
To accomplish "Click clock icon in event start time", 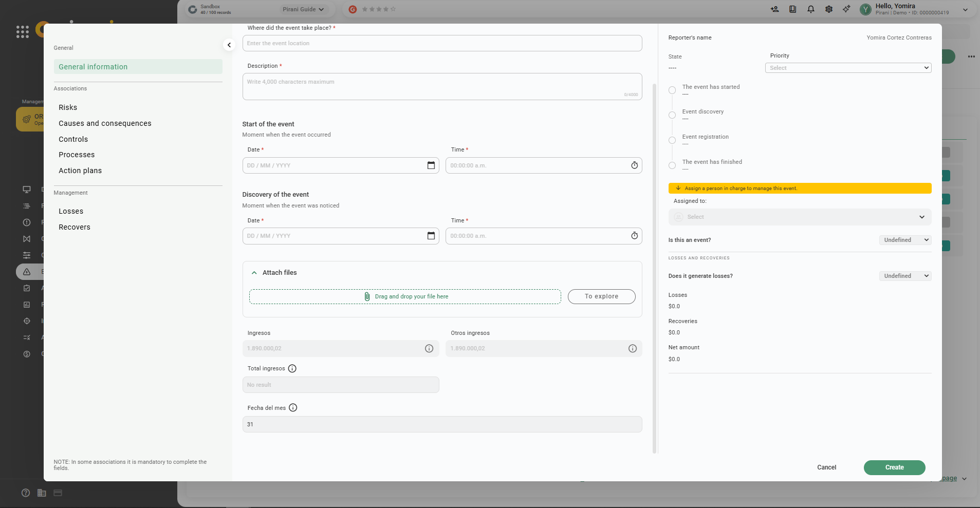I will point(634,165).
